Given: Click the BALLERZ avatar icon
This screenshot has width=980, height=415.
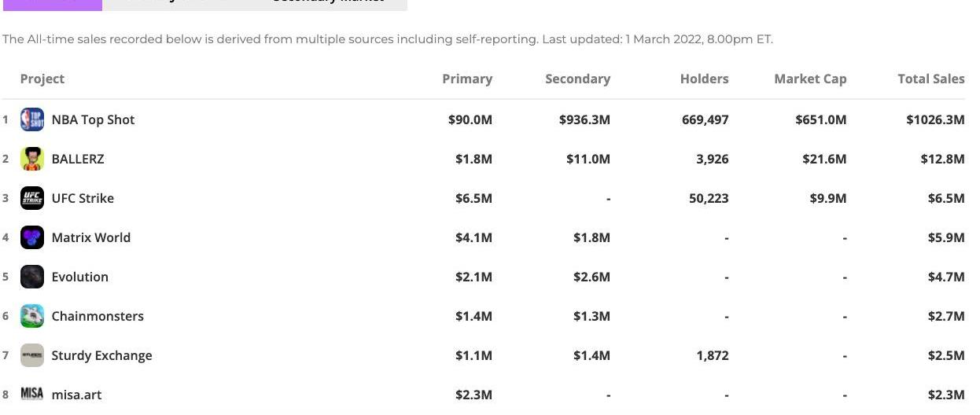Looking at the screenshot, I should 32,159.
